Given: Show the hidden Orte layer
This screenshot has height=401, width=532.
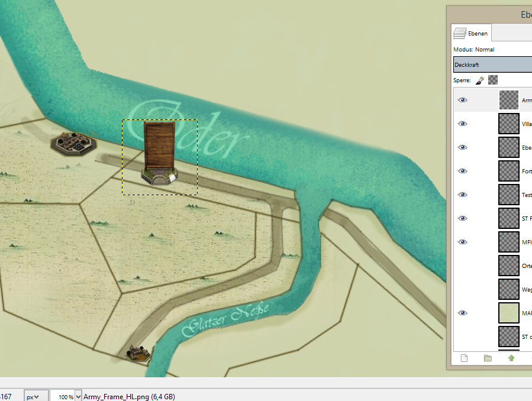Looking at the screenshot, I should (463, 266).
